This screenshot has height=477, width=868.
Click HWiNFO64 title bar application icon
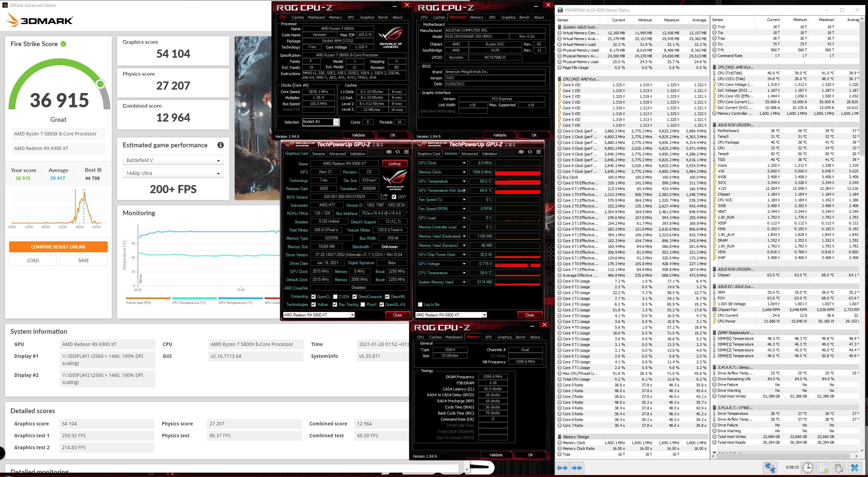[x=560, y=10]
